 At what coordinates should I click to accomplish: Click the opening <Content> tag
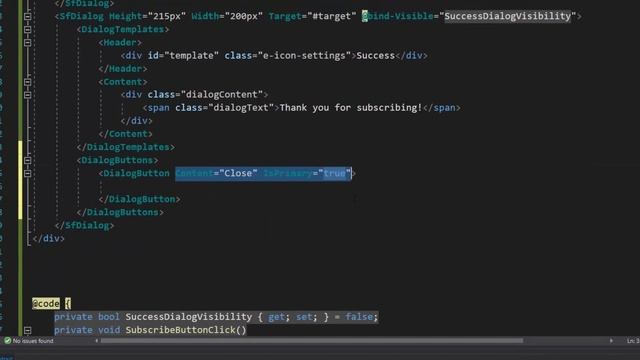click(x=123, y=82)
